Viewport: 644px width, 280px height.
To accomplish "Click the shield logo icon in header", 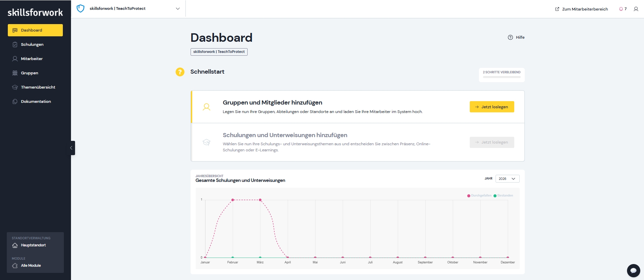I will pyautogui.click(x=80, y=8).
